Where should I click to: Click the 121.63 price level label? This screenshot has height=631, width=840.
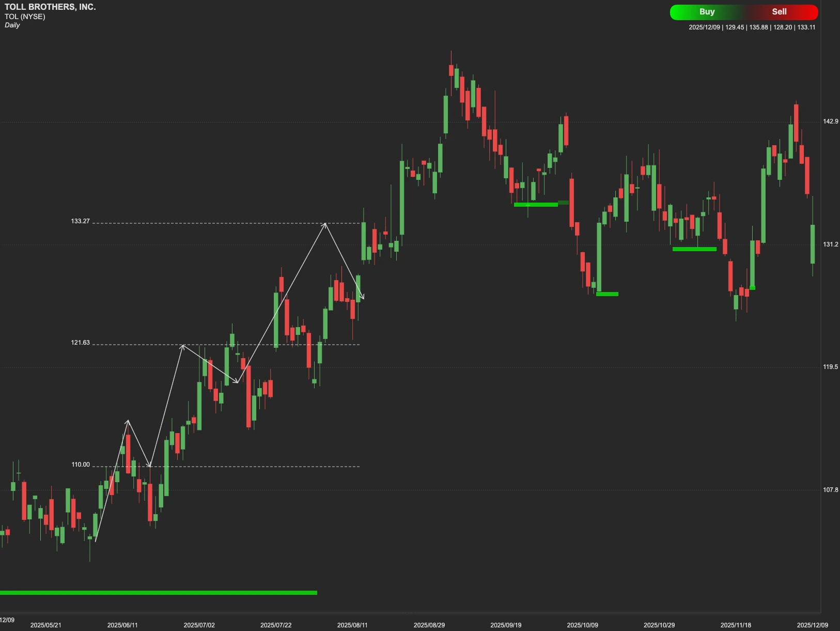(81, 343)
